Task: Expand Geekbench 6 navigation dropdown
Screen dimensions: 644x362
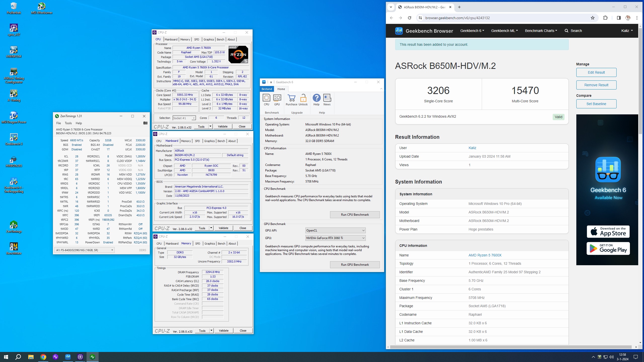Action: [472, 31]
